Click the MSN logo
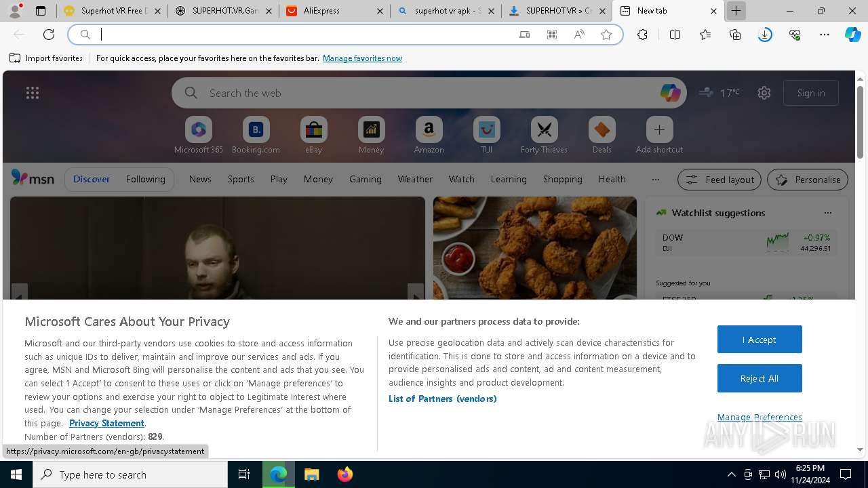 pos(33,178)
